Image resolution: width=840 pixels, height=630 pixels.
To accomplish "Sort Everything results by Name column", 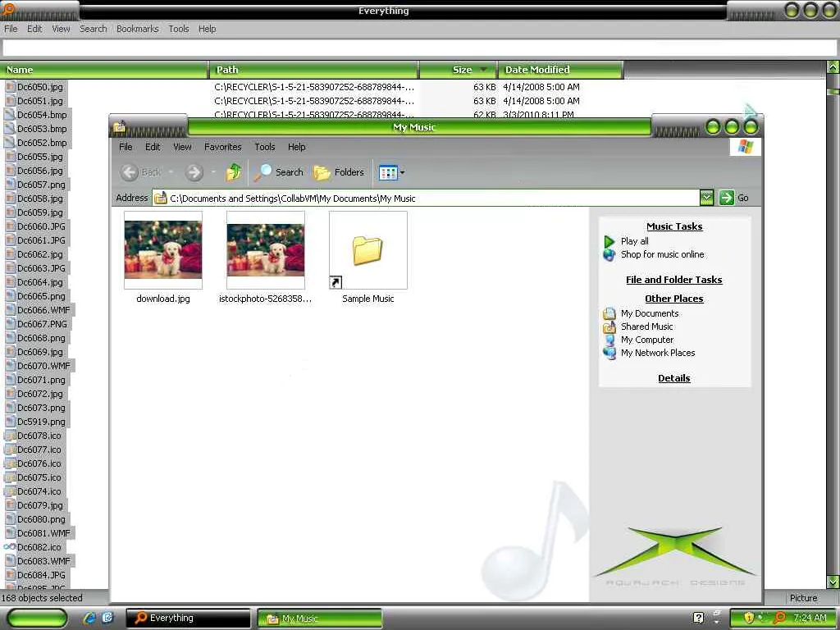I will 104,70.
